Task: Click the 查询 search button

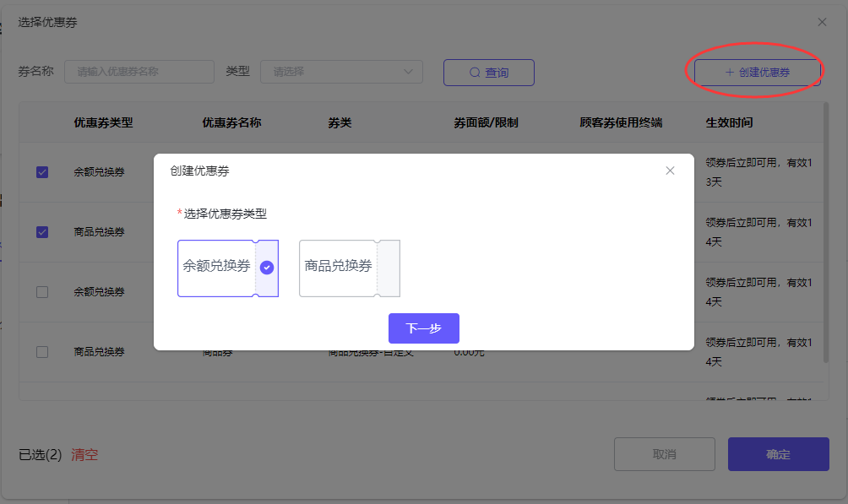Action: (489, 73)
